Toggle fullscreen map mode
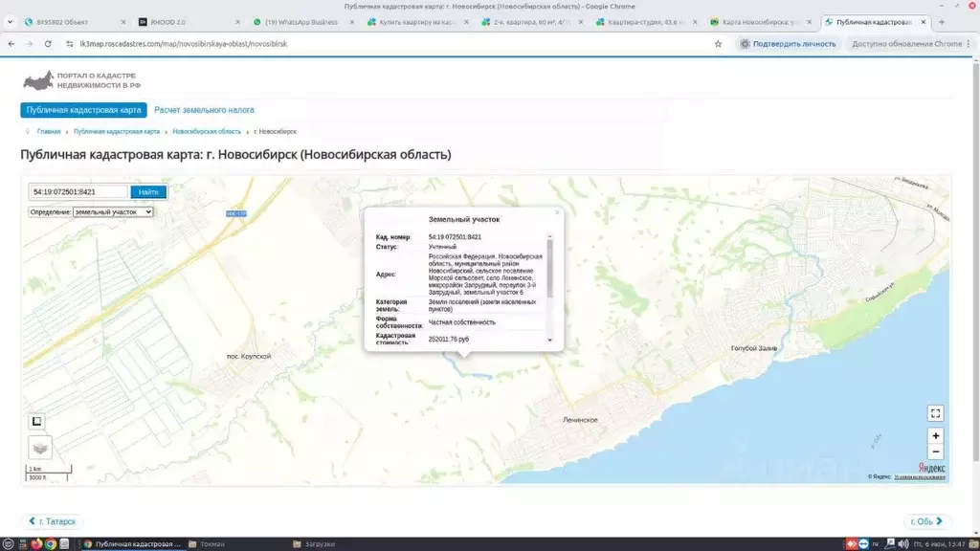The height and width of the screenshot is (551, 980). click(935, 413)
